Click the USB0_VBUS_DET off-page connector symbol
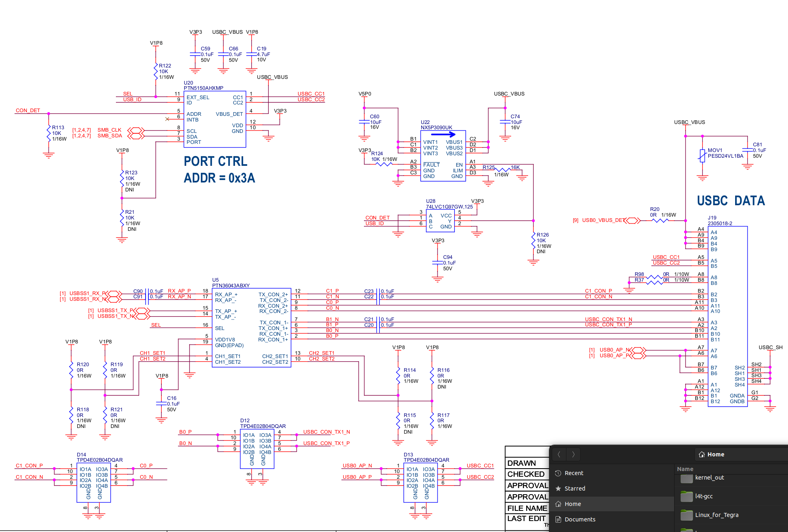788x532 pixels. click(x=632, y=221)
